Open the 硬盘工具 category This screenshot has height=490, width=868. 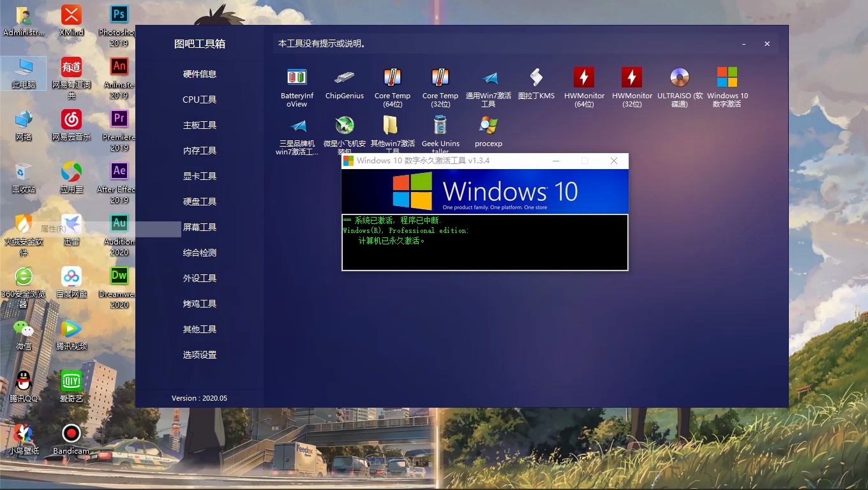pos(200,202)
